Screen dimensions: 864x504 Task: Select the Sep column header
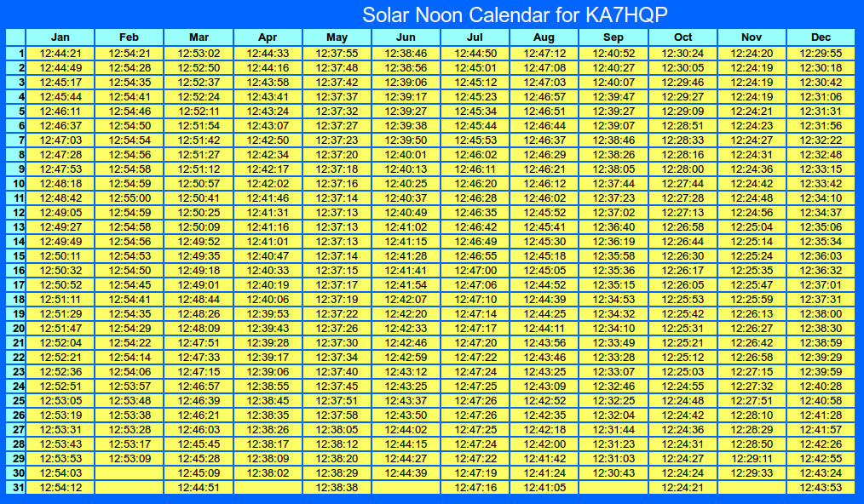(x=613, y=37)
